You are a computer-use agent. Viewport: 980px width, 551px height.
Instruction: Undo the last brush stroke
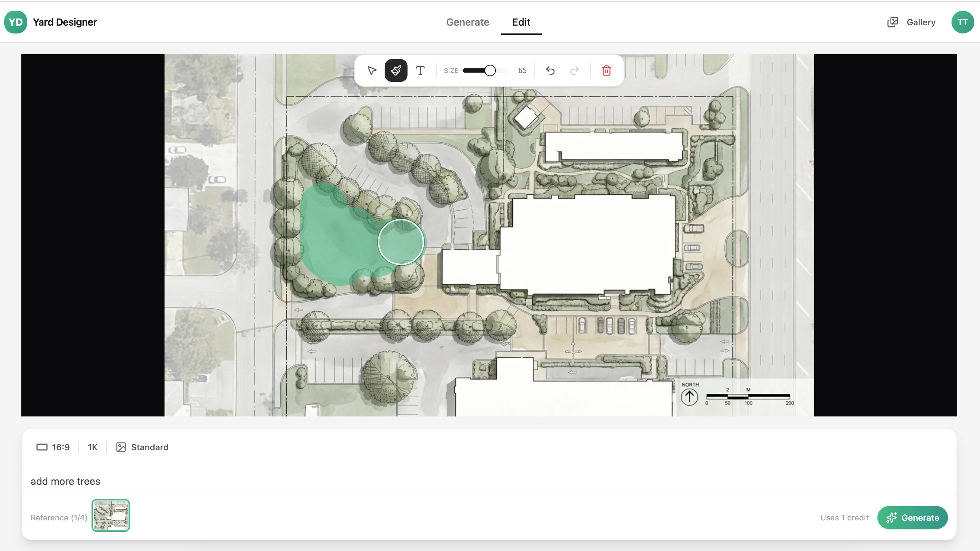tap(550, 71)
